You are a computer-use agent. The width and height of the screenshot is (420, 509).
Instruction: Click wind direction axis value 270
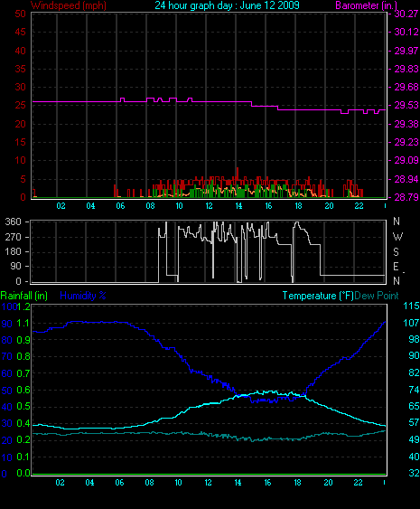click(x=13, y=237)
